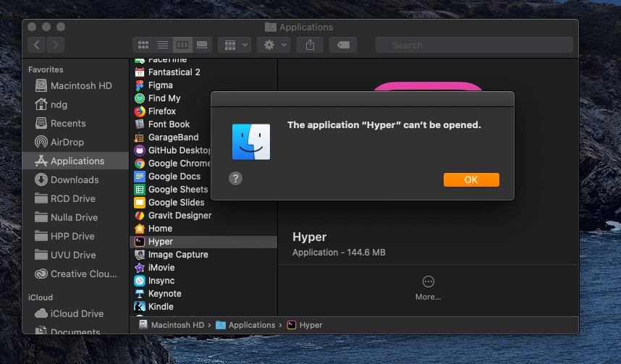Open help via the question mark button
This screenshot has height=364, width=621.
tap(236, 178)
